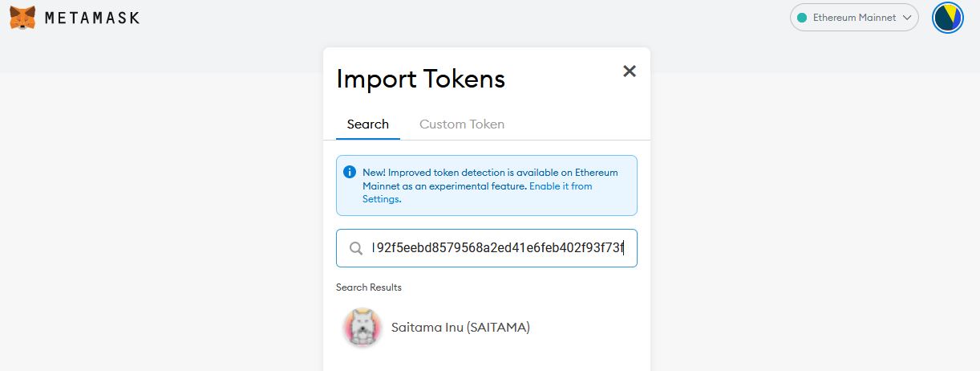The image size is (980, 371).
Task: Focus the token address search field
Action: (497, 249)
